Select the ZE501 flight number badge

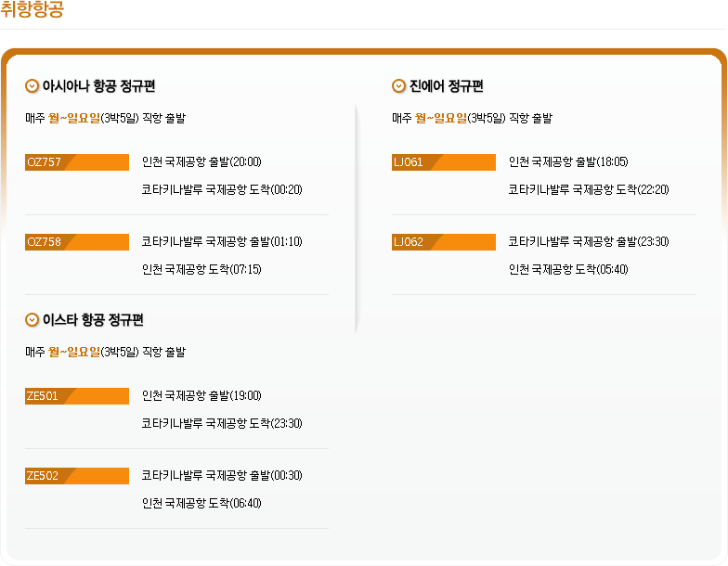coord(76,396)
